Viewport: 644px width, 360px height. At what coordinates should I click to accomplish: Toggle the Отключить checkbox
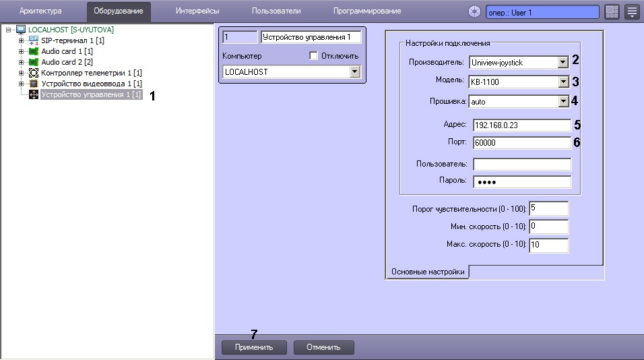(x=313, y=56)
